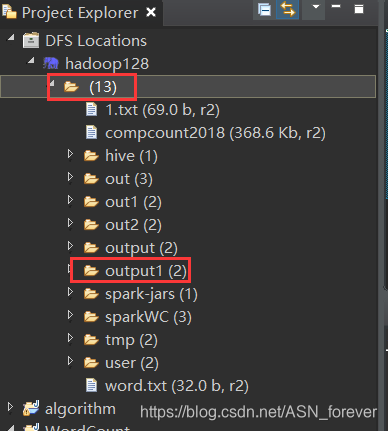Image resolution: width=388 pixels, height=431 pixels.
Task: Select out (3) entry
Action: click(x=129, y=179)
